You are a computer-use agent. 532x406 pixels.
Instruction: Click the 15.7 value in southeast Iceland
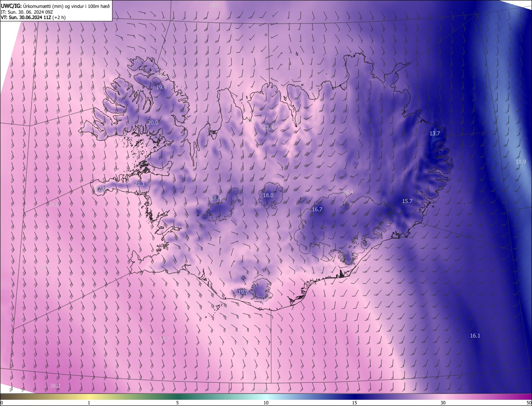click(x=407, y=201)
